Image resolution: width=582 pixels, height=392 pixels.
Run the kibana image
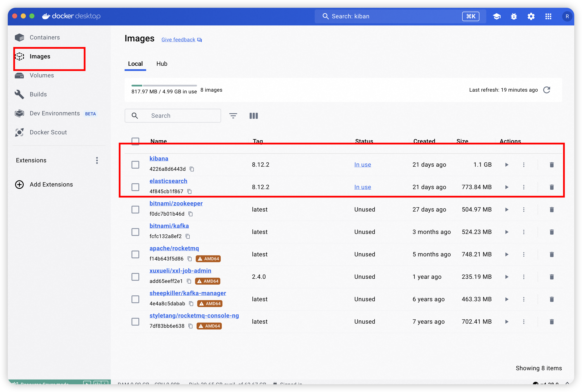click(507, 165)
